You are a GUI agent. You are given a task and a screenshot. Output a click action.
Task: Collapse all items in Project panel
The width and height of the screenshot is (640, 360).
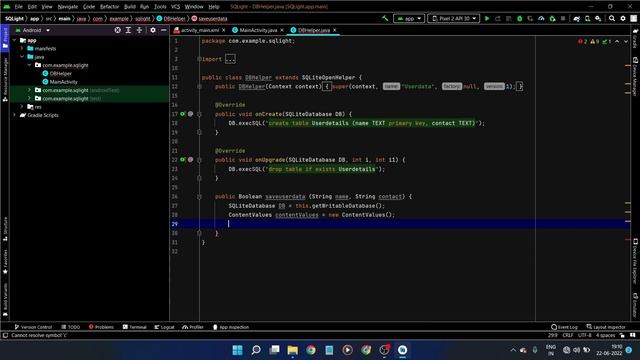point(139,30)
